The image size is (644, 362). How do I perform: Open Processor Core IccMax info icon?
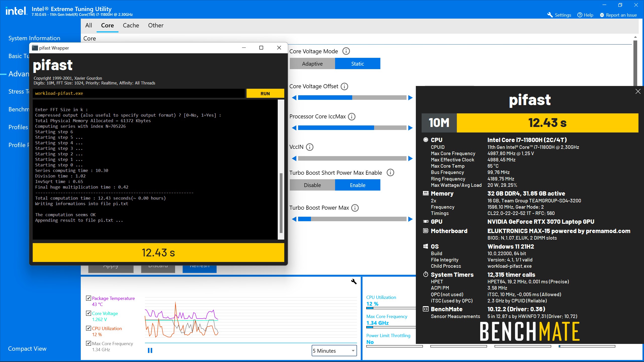point(352,117)
